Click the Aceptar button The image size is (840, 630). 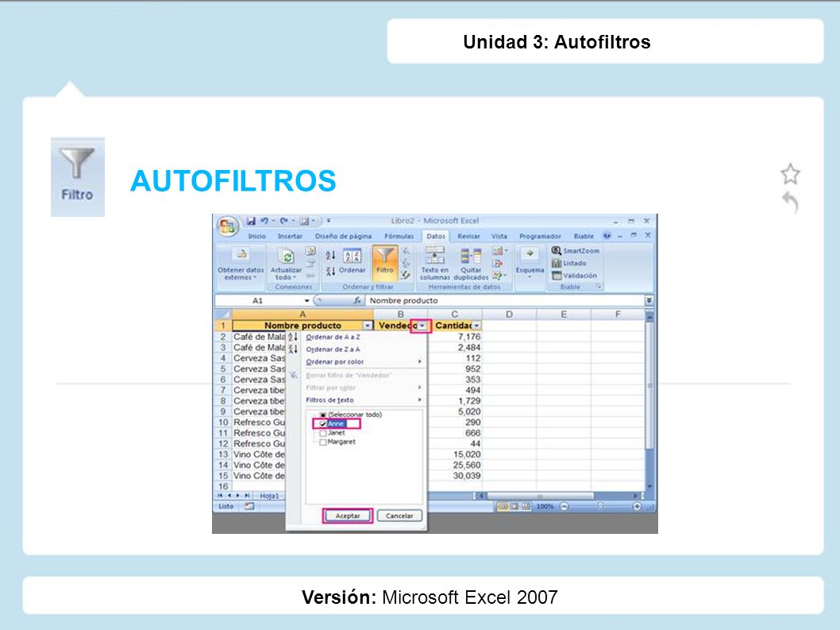[348, 516]
